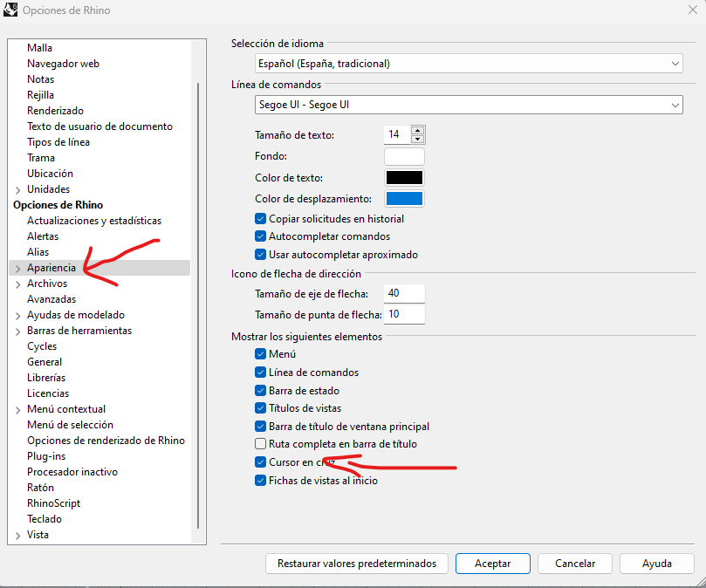Decrease Tamaño de texto with down arrow
This screenshot has width=706, height=588.
coord(418,139)
